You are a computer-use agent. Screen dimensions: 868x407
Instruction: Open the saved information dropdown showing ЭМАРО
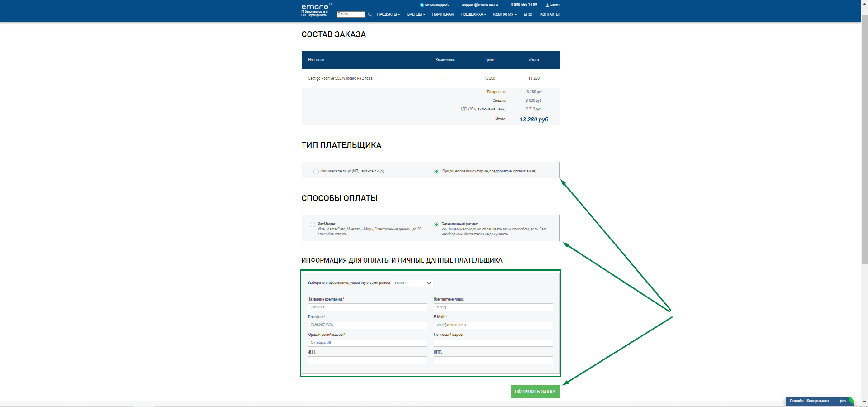(x=412, y=283)
